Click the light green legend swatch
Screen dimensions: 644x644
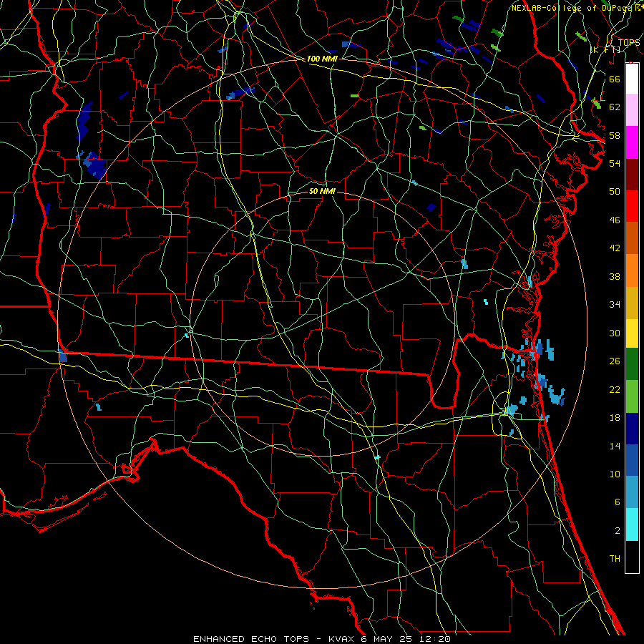click(x=632, y=396)
